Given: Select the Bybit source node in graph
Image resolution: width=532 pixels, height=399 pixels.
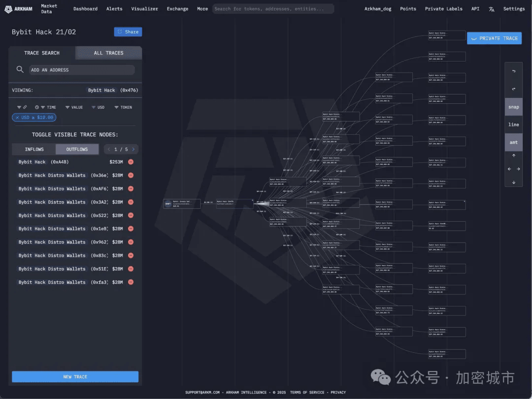Looking at the screenshot, I should (182, 203).
